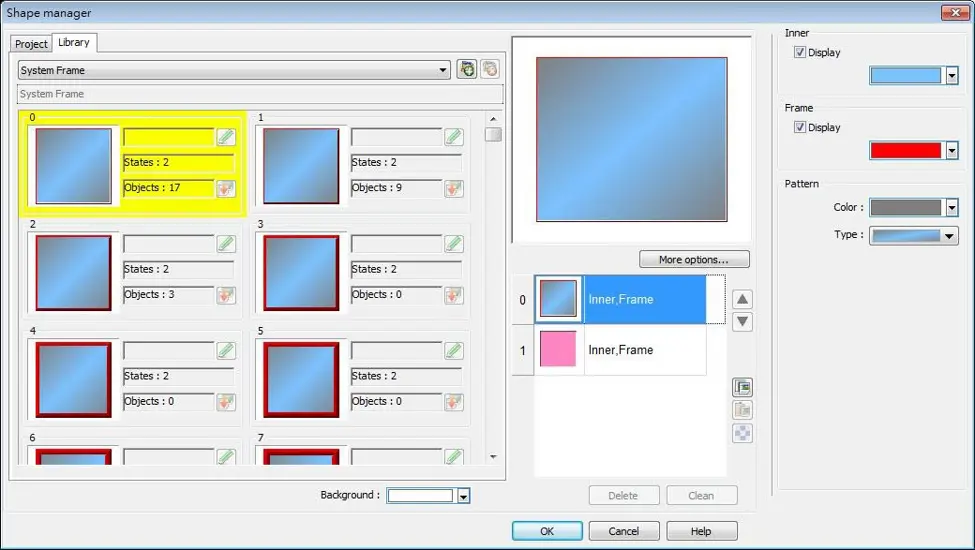The image size is (975, 550).
Task: Select shape 1 thumbnail in the library
Action: (301, 166)
